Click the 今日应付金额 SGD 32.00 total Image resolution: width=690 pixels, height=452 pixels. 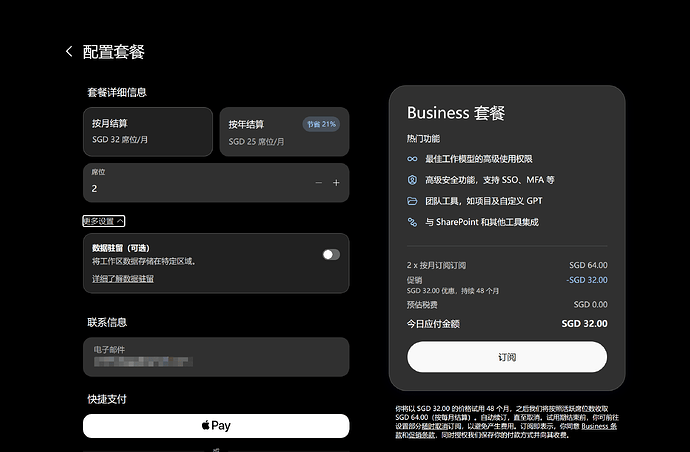(584, 323)
